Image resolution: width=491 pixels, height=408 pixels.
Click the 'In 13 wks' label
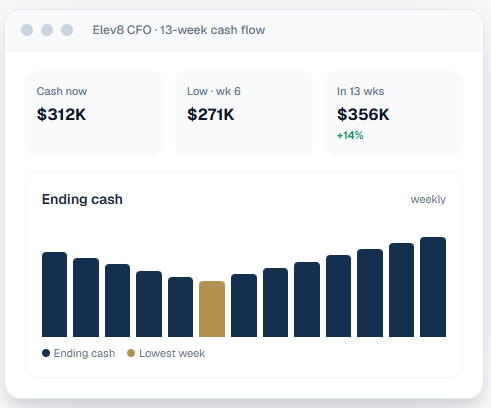tap(360, 91)
